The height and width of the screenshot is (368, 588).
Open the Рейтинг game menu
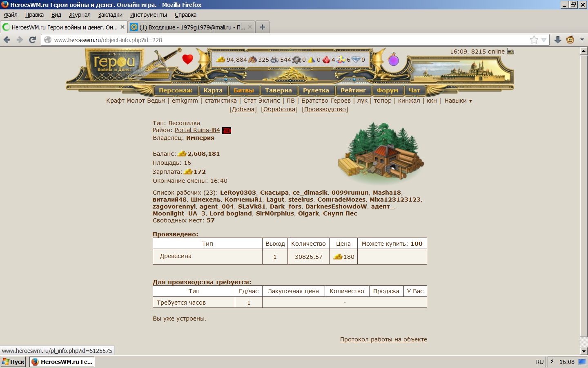tap(353, 90)
